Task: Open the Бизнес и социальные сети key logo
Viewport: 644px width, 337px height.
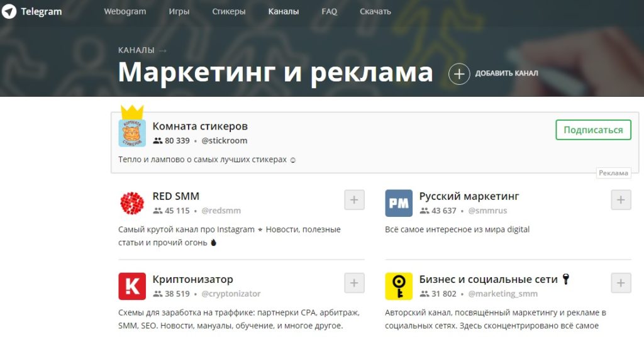Action: (398, 286)
